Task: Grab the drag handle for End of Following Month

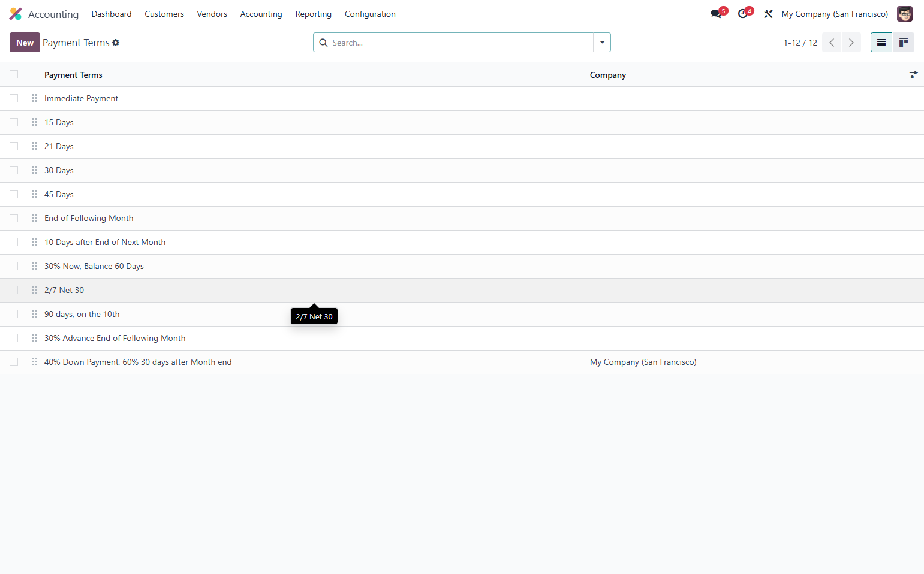Action: 34,218
